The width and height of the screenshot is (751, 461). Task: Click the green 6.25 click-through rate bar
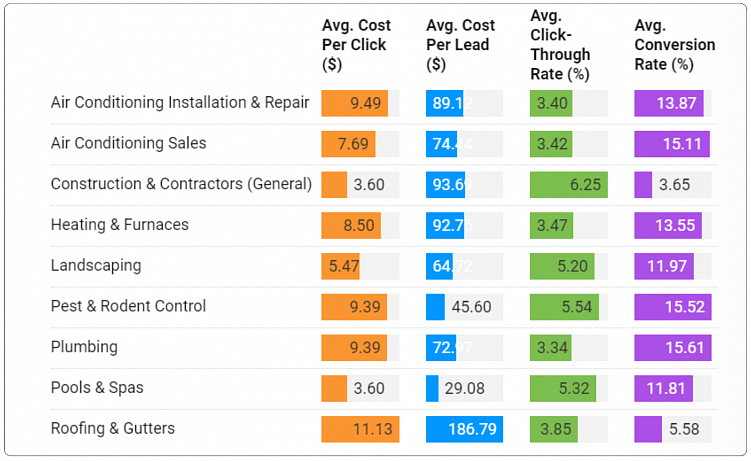coord(568,184)
